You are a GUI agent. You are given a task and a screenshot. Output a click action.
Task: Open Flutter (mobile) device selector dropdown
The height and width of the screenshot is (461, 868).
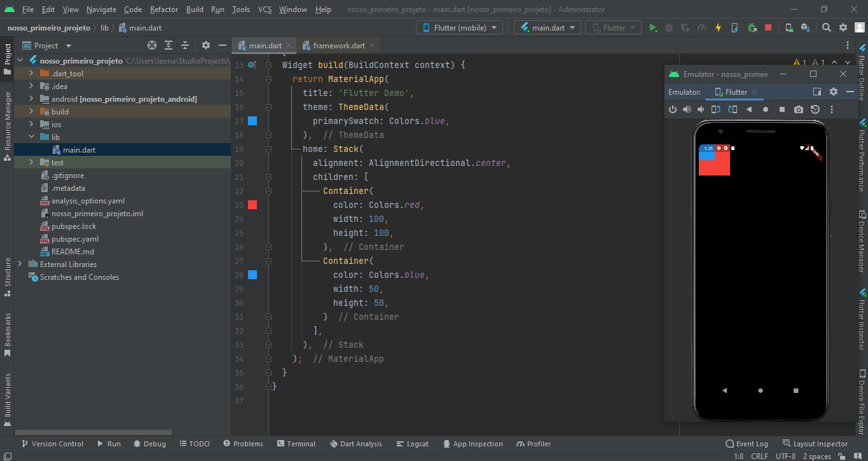(x=459, y=27)
